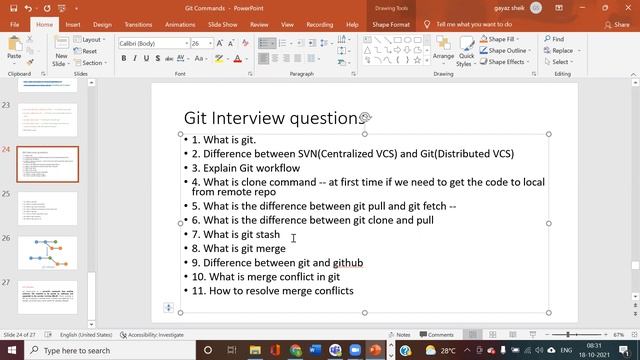Open Quick Styles gallery

pos(466,51)
